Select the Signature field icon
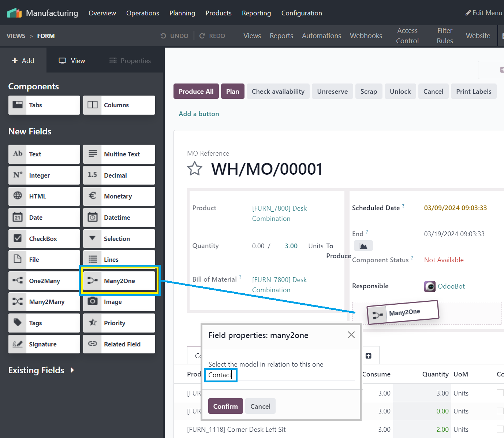The height and width of the screenshot is (438, 504). click(x=18, y=344)
